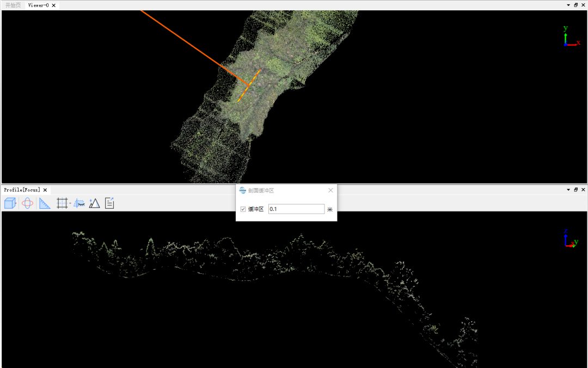Close the Profile panel with right-side X
Screen dimensions: 588x368
583,190
